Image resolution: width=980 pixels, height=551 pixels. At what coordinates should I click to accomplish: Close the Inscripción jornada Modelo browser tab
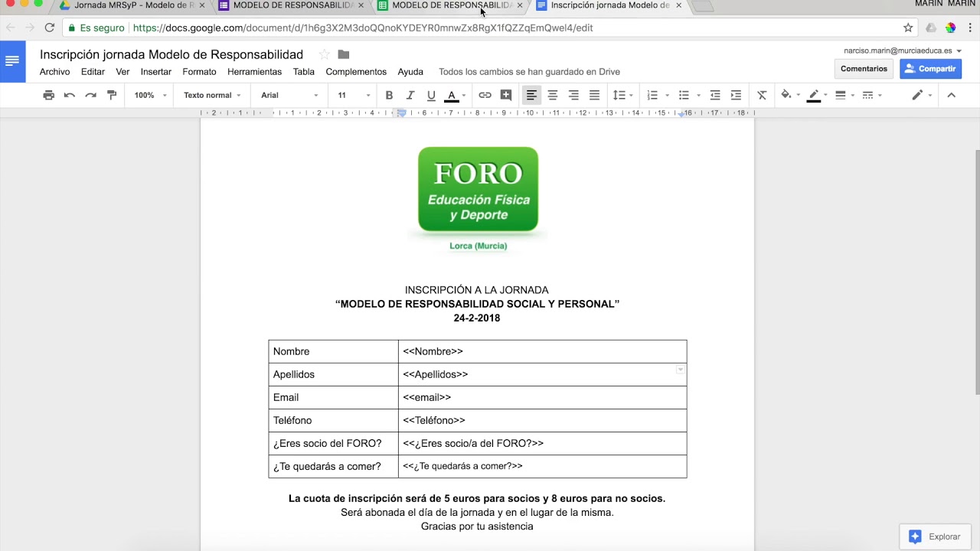679,5
